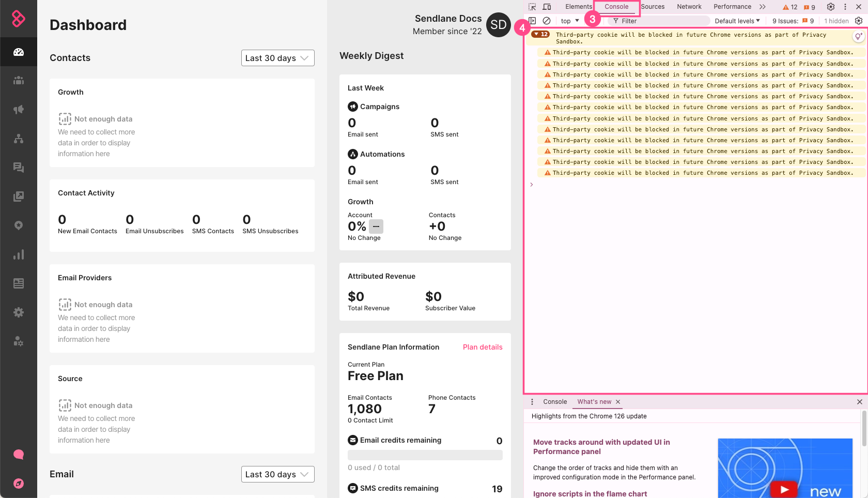Open DevTools settings gear icon
Screen dimensions: 868x498
tap(831, 7)
